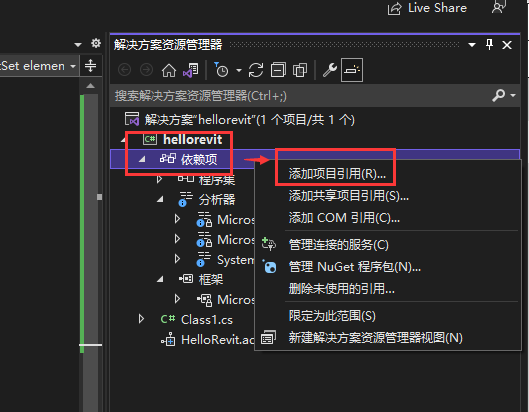Expand the second Micros analyzer node
Screen dimensions: 529x412
click(177, 239)
